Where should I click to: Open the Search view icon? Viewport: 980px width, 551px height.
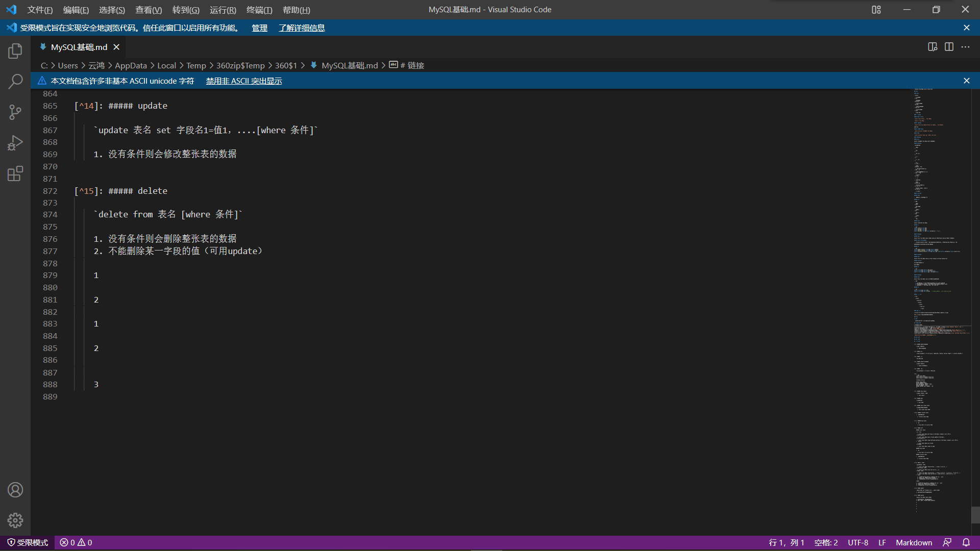(15, 82)
